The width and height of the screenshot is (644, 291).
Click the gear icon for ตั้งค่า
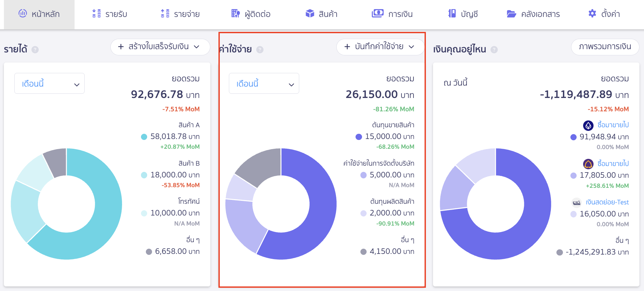[592, 14]
